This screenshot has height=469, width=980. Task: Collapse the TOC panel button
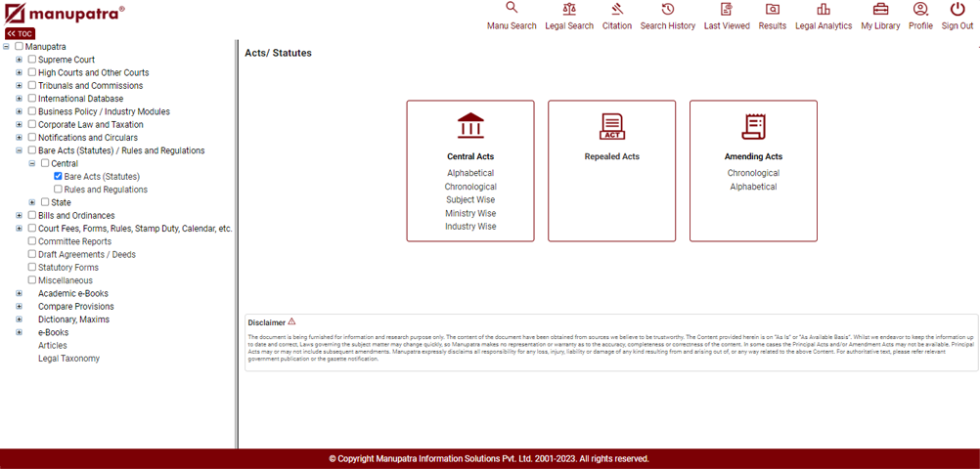pyautogui.click(x=20, y=33)
